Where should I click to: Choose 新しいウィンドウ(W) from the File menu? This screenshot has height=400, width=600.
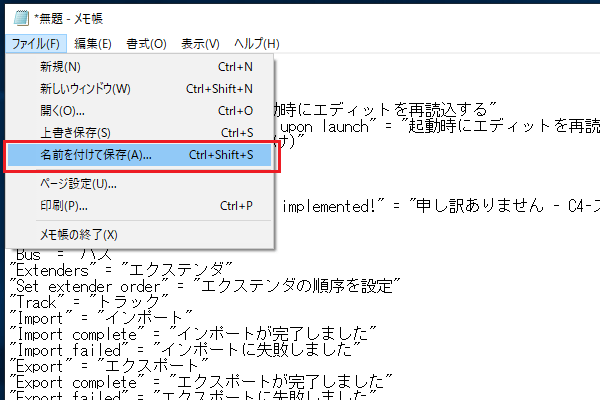85,89
